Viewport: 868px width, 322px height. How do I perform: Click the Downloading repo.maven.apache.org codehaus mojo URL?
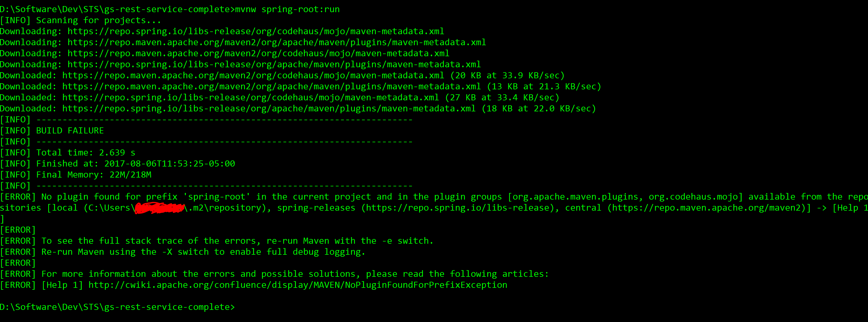tap(259, 53)
